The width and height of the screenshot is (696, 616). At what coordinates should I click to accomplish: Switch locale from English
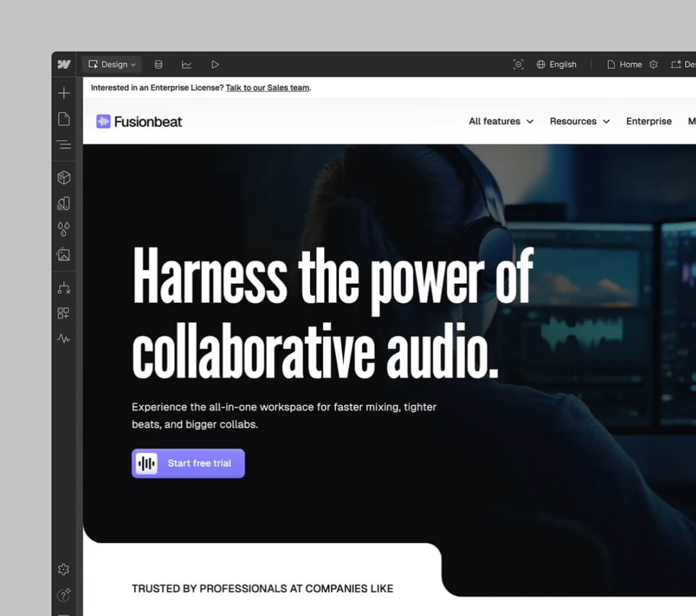(556, 64)
